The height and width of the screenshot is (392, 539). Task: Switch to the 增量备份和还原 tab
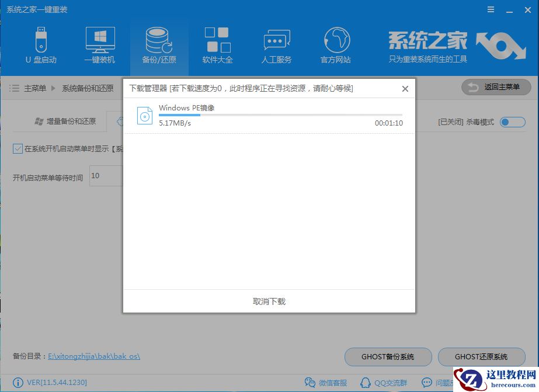click(68, 121)
